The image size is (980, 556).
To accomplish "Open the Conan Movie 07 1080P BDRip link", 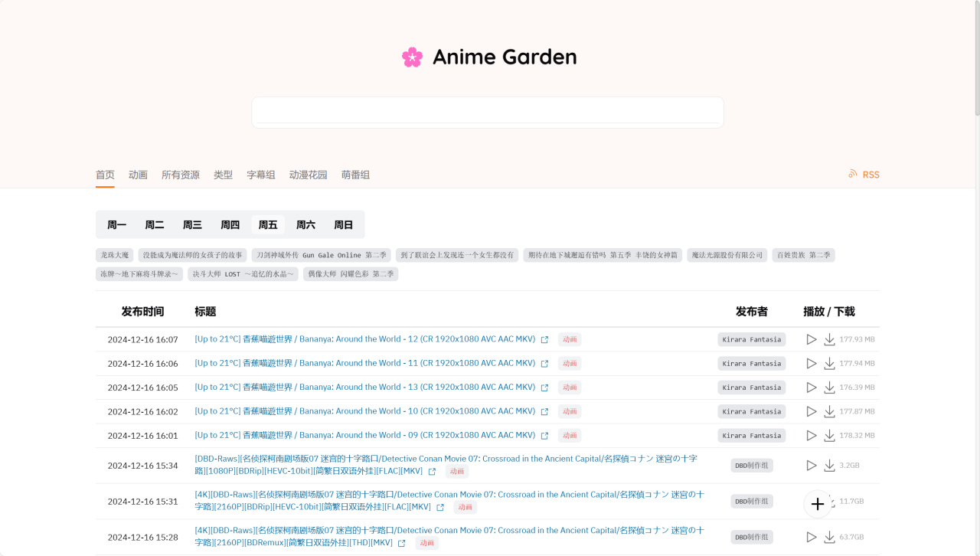I will pos(446,465).
